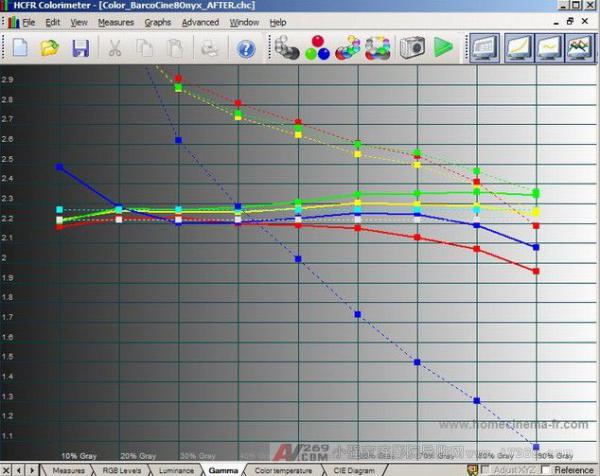600x476 pixels.
Task: Click the first monitor view icon
Action: coord(485,47)
